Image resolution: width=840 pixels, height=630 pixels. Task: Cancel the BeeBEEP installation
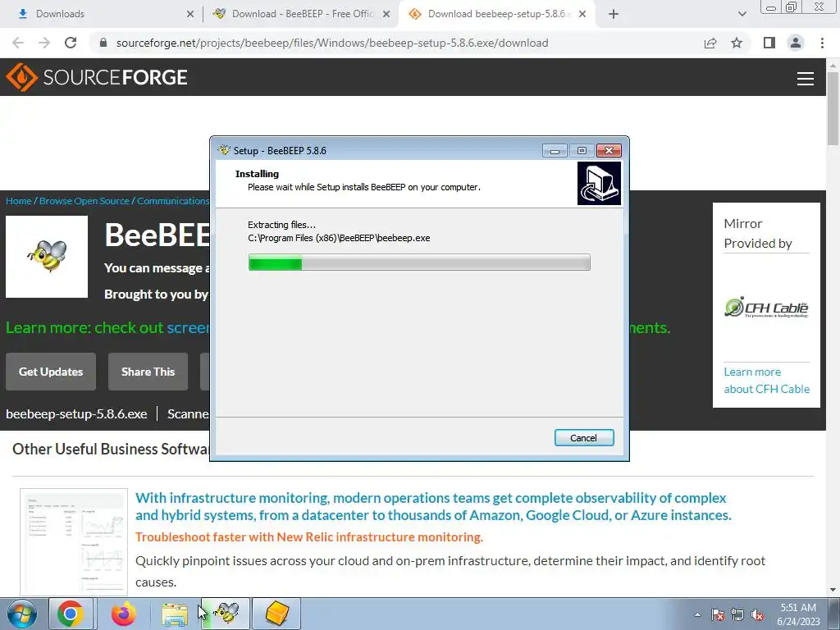pyautogui.click(x=584, y=438)
